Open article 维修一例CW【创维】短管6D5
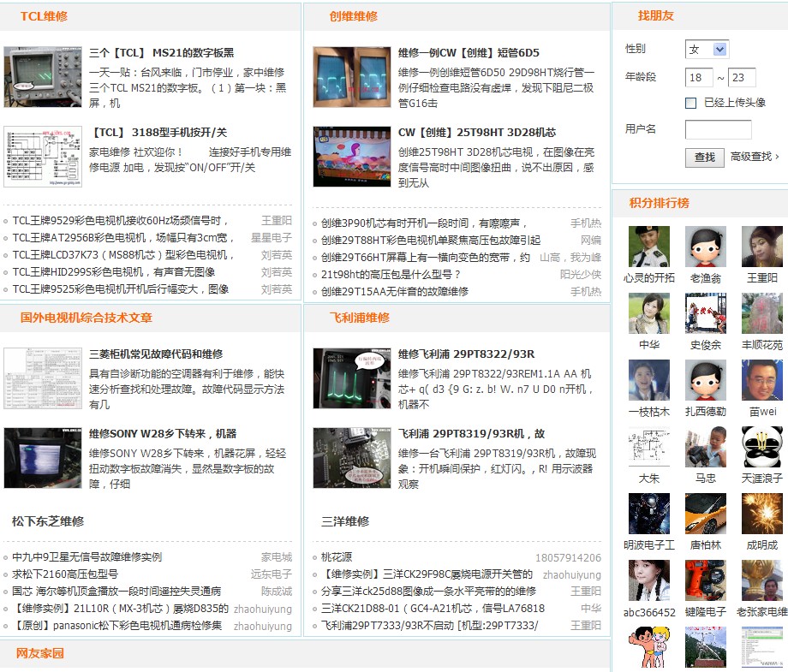The width and height of the screenshot is (788, 672). point(469,53)
